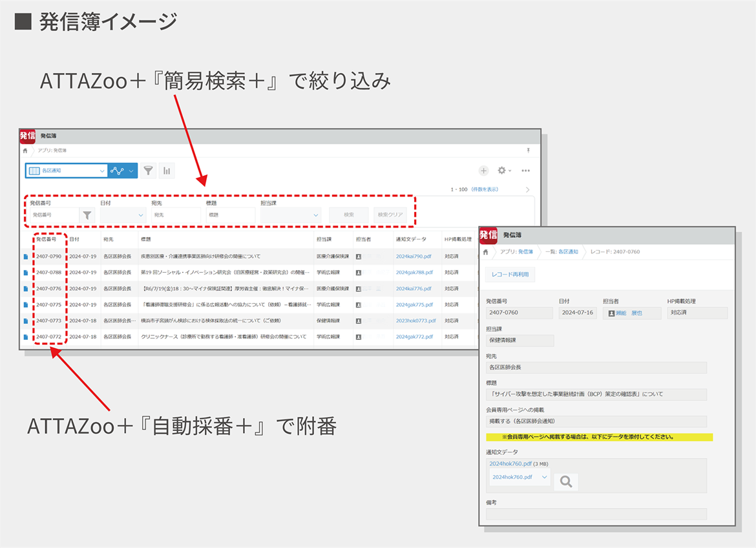The image size is (756, 548).
Task: Click the 標題 field about サイバー攻撃 BCP
Action: point(596,395)
